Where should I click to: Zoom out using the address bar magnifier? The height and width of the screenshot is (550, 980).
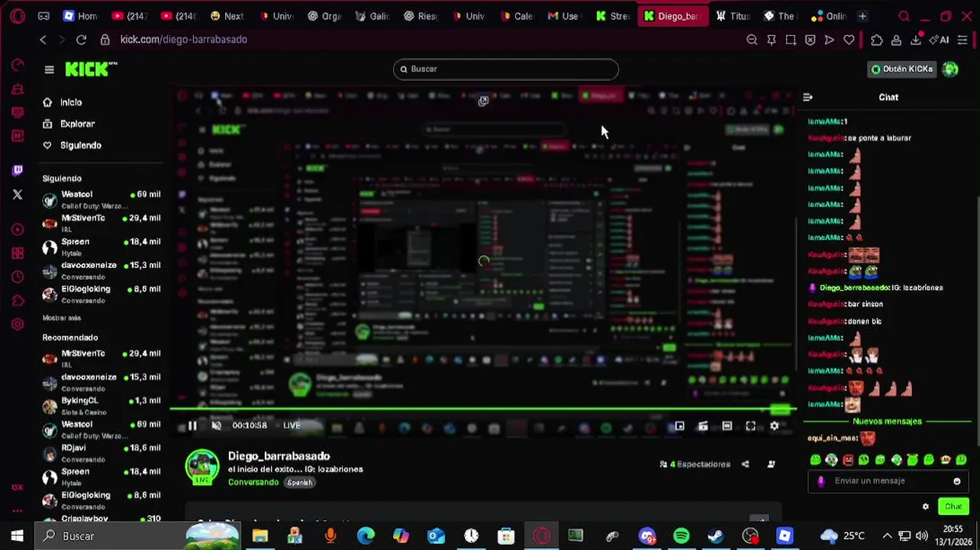[752, 40]
